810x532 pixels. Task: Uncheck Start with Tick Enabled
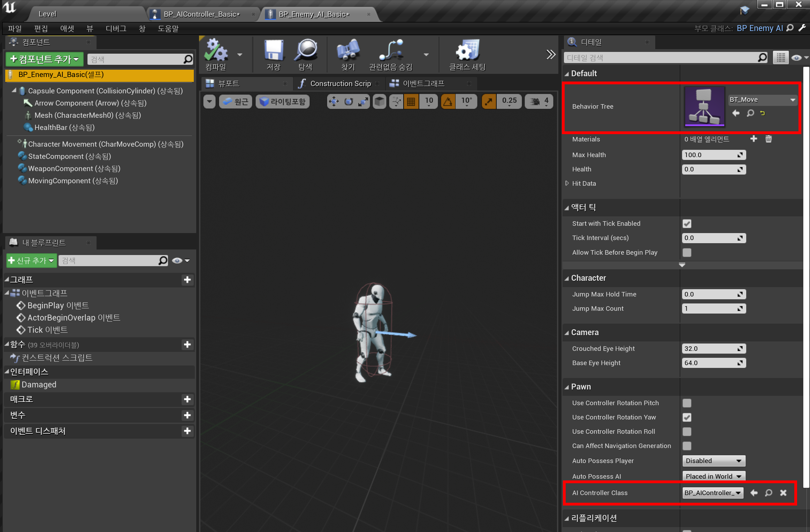coord(687,224)
